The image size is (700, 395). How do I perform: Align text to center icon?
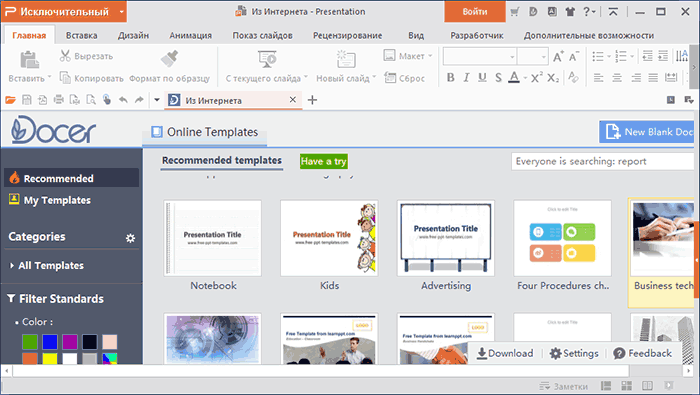(617, 78)
